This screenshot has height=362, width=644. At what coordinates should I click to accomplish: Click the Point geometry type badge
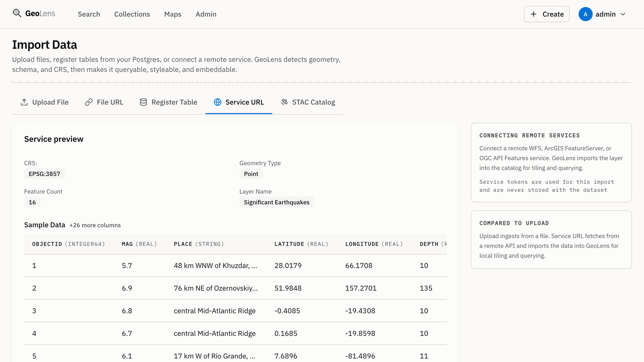[251, 174]
